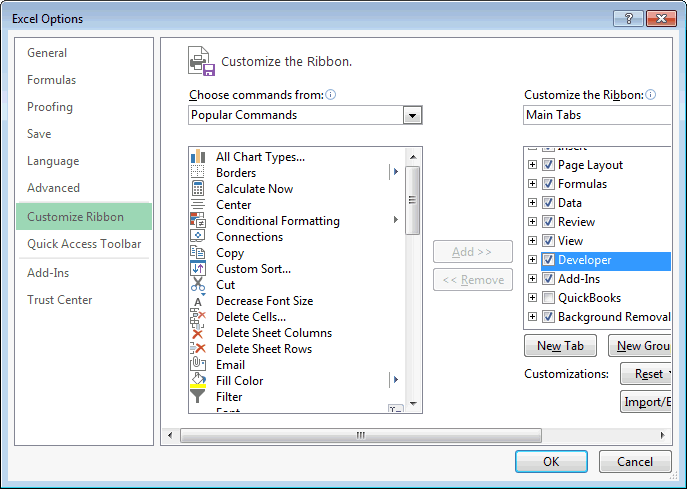
Task: Uncheck the Data tab checkbox
Action: [x=548, y=202]
